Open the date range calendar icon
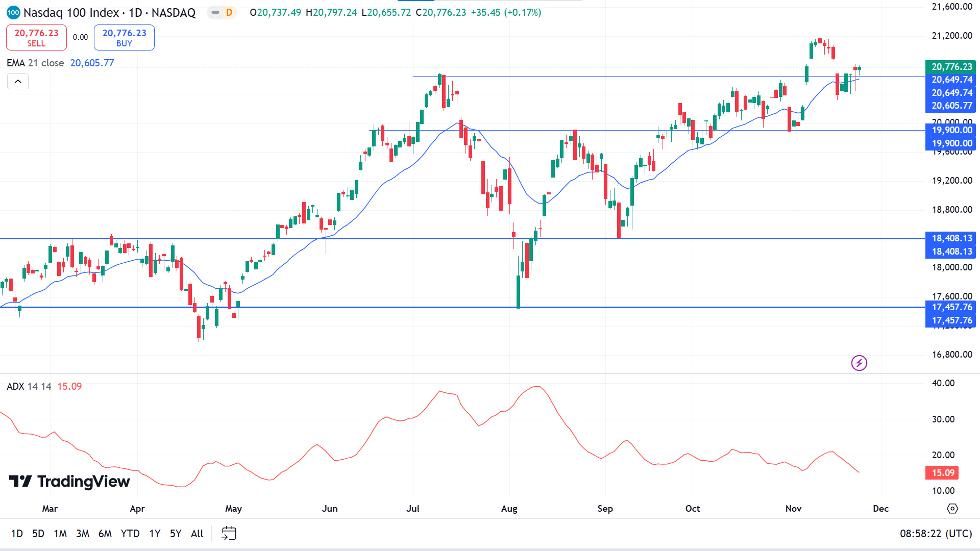The image size is (980, 551). 229,533
